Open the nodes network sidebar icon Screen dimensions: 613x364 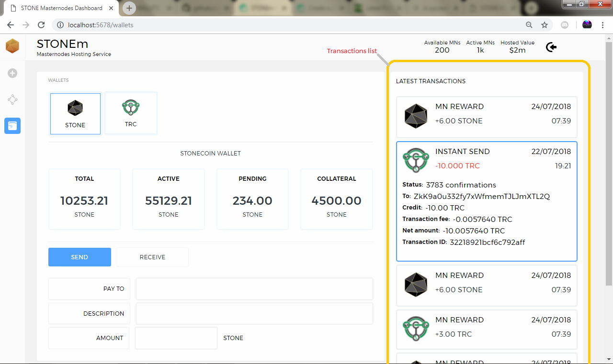[12, 99]
